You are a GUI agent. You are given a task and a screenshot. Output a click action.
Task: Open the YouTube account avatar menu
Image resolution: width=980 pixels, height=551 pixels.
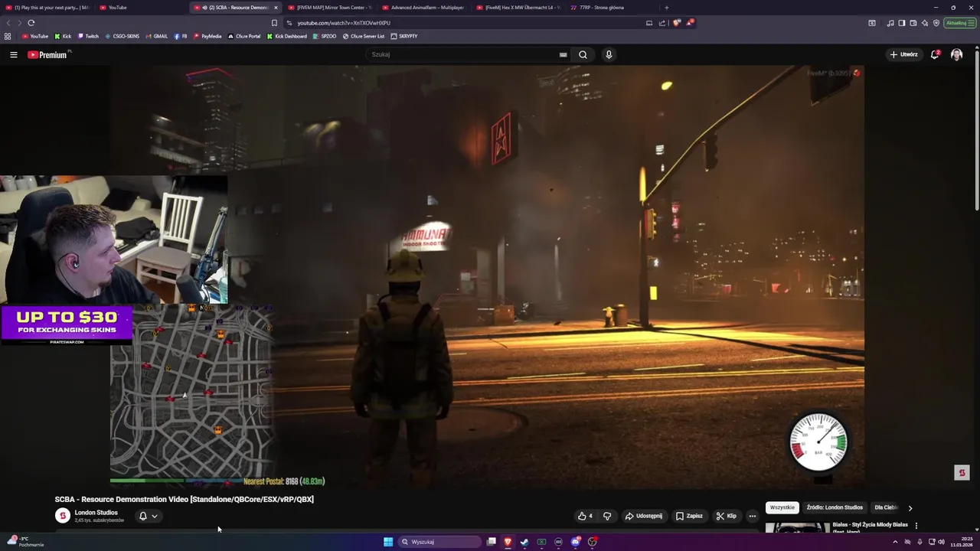coord(956,54)
